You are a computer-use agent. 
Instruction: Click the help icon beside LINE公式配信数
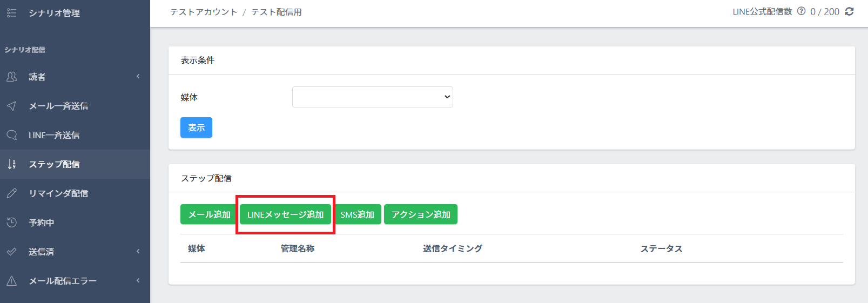(801, 11)
